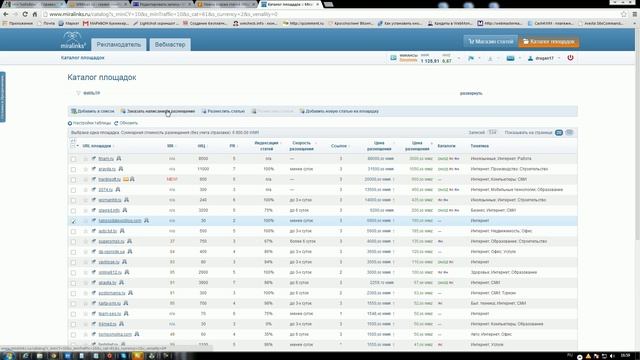This screenshot has height=360, width=640.
Task: Click the Почта bookmark in the bookmarks bar
Action: (46, 23)
